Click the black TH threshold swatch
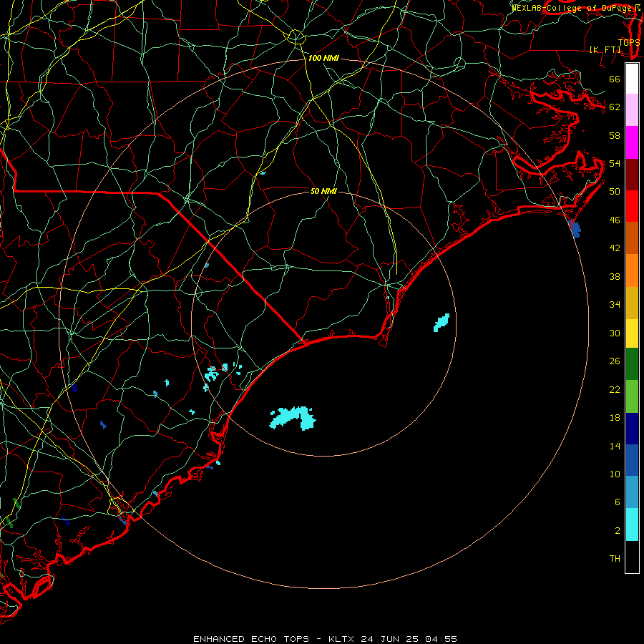Viewport: 644px width, 644px height. tap(632, 557)
